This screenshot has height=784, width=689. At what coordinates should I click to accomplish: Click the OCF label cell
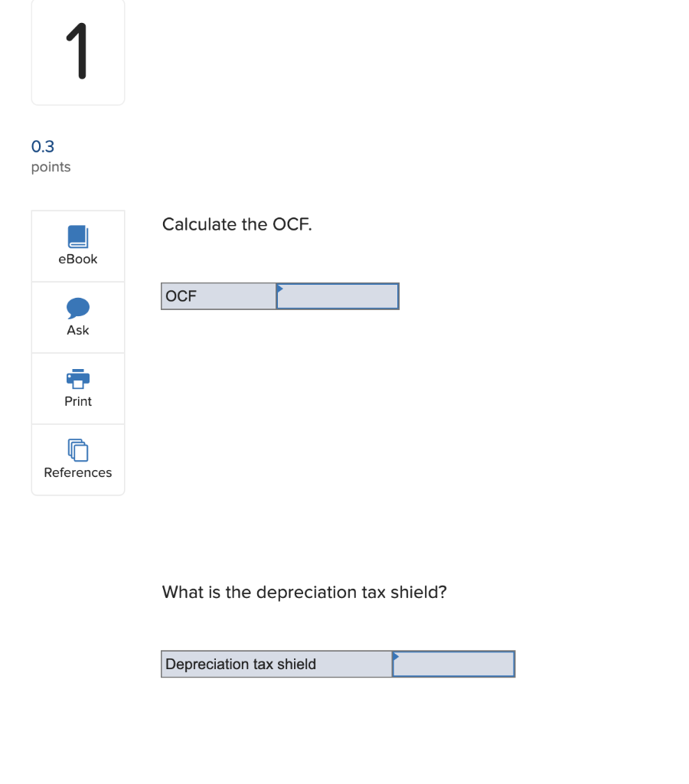(x=217, y=296)
